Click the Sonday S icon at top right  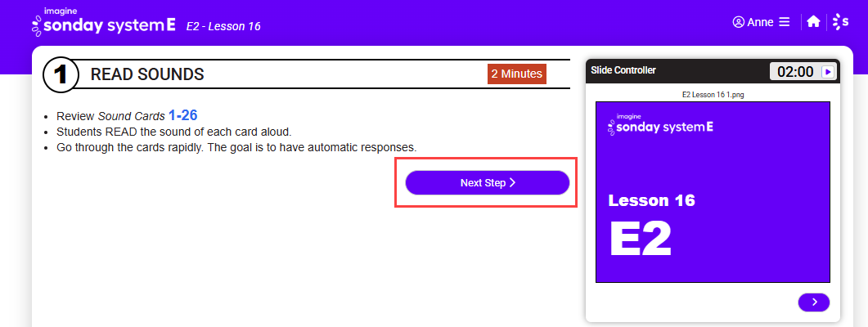coord(841,21)
